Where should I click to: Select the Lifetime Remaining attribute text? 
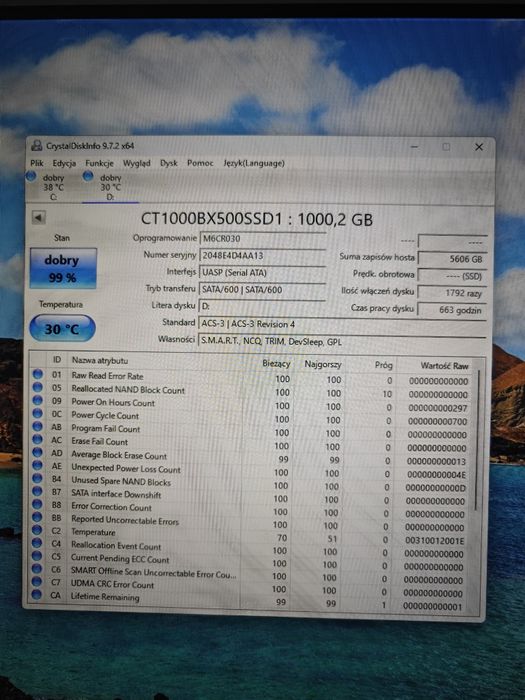105,597
